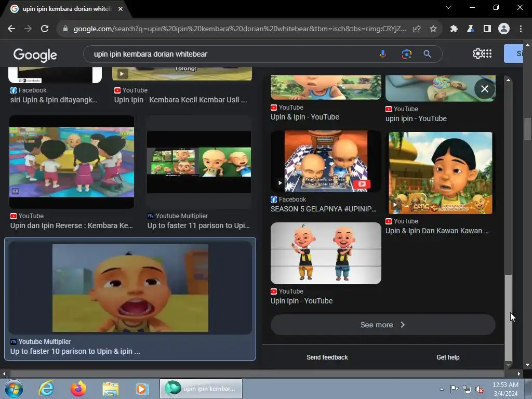The image size is (532, 399).
Task: Bookmark this page with the star icon
Action: click(x=433, y=29)
